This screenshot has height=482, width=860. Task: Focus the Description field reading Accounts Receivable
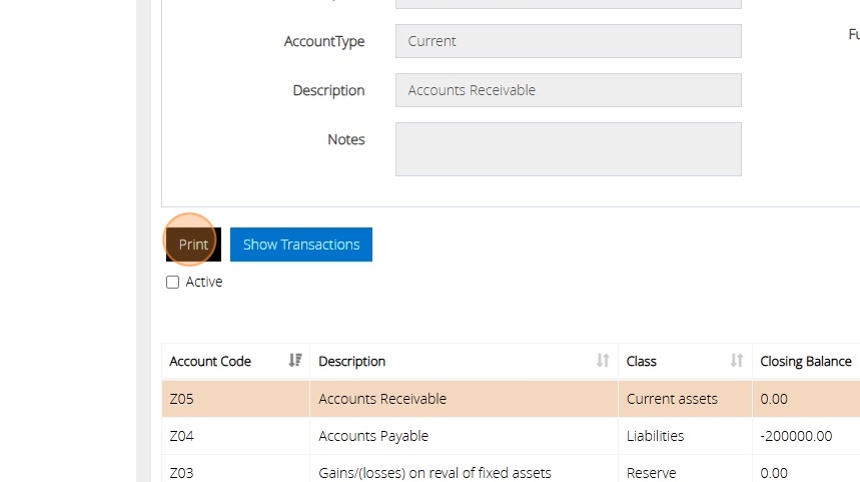click(x=568, y=90)
